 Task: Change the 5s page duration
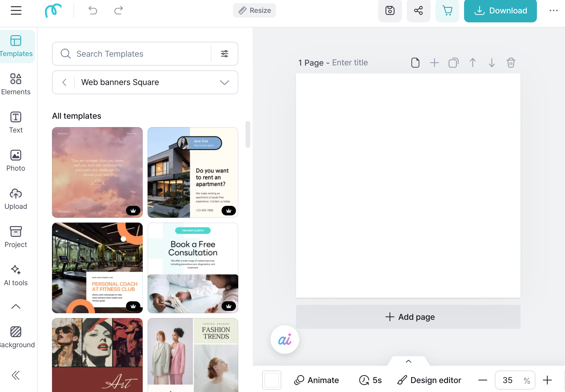point(370,380)
